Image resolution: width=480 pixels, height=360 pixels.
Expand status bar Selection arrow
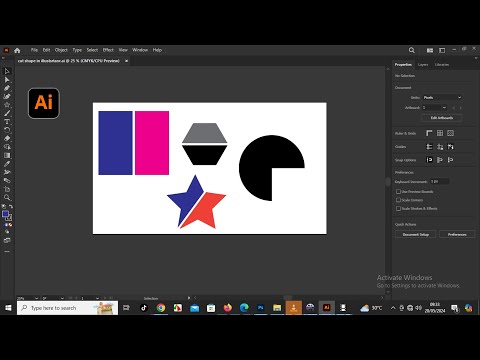(189, 298)
